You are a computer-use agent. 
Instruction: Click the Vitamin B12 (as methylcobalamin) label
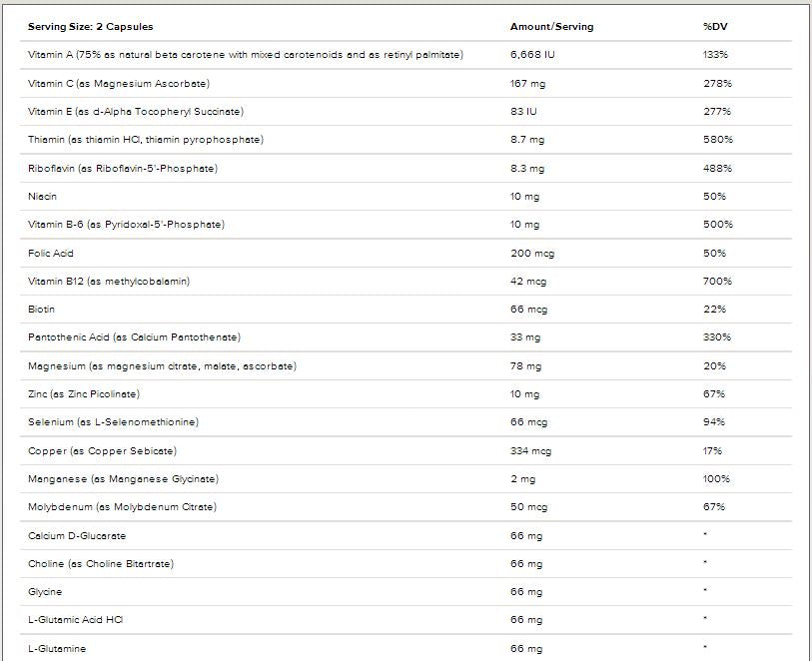(109, 281)
